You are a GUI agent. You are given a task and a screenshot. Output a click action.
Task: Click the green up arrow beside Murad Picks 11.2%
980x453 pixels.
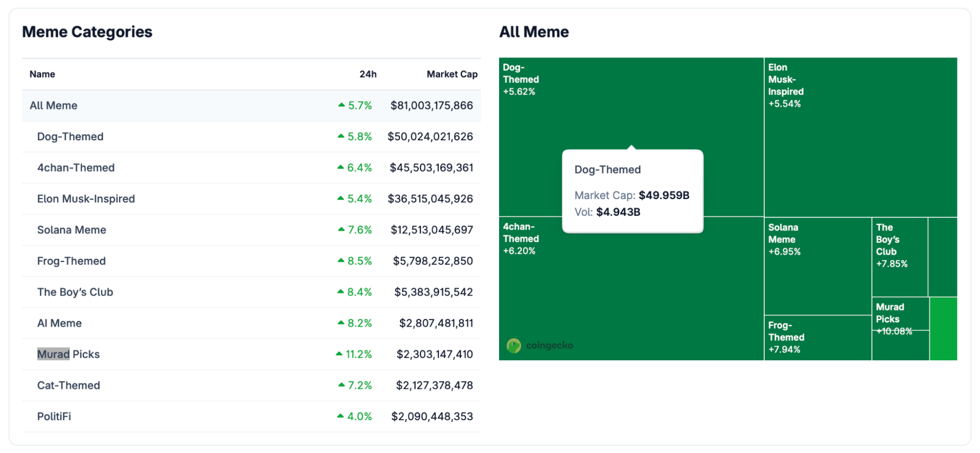tap(339, 354)
